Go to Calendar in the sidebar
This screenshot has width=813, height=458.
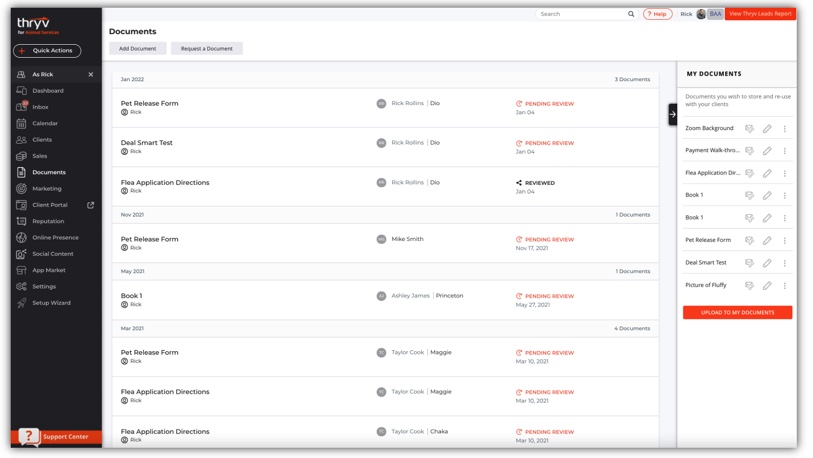click(x=45, y=123)
